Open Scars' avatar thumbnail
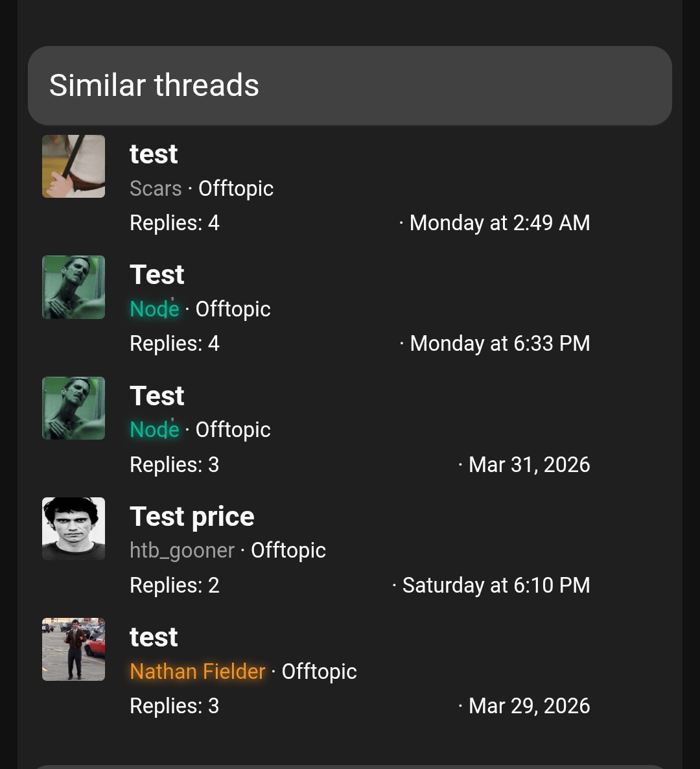Screen dimensions: 700x769 tap(73, 166)
